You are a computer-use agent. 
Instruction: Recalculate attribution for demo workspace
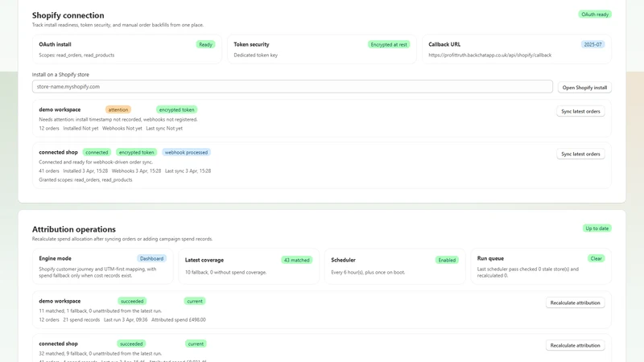point(575,303)
